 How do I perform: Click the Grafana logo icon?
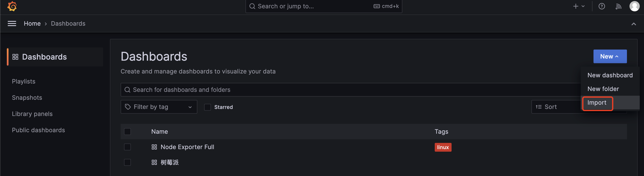[12, 6]
